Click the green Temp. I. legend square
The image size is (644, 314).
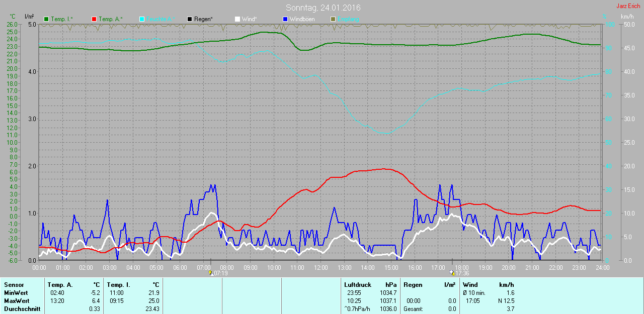[x=47, y=19]
